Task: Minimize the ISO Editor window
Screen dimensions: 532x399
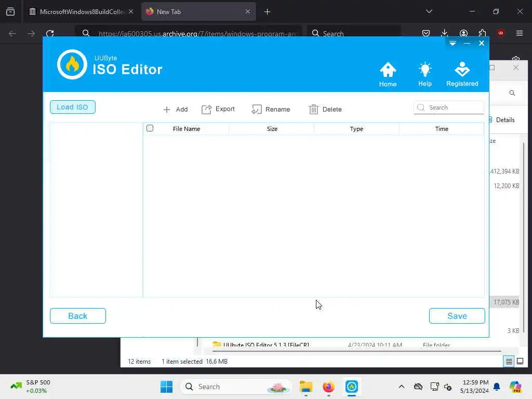Action: click(467, 44)
